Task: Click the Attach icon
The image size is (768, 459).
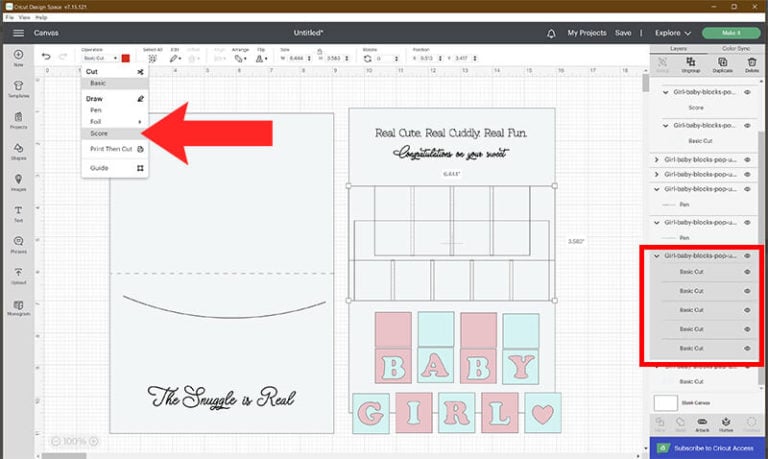Action: [x=702, y=424]
